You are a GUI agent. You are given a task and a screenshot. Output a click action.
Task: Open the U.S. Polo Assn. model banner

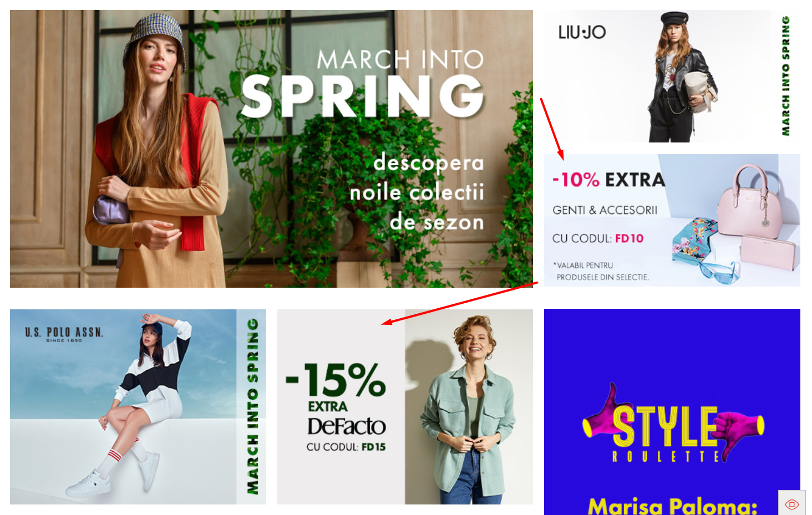tap(138, 407)
